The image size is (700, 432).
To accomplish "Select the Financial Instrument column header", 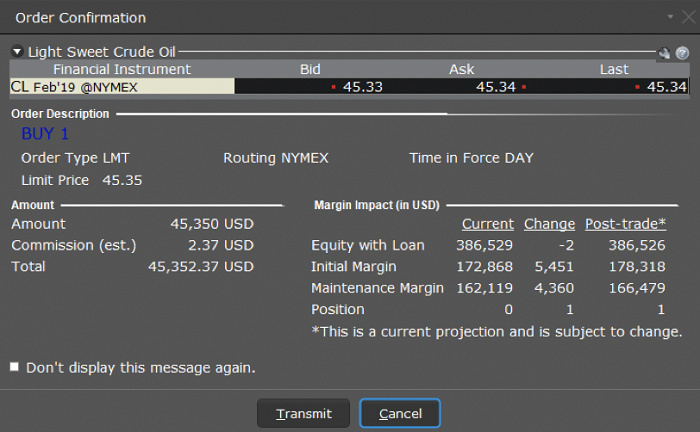I will [122, 69].
